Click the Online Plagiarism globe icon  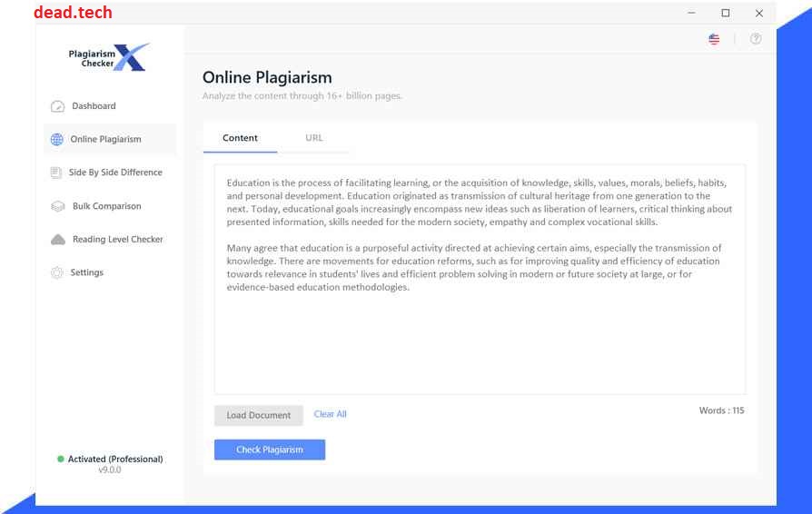[57, 139]
